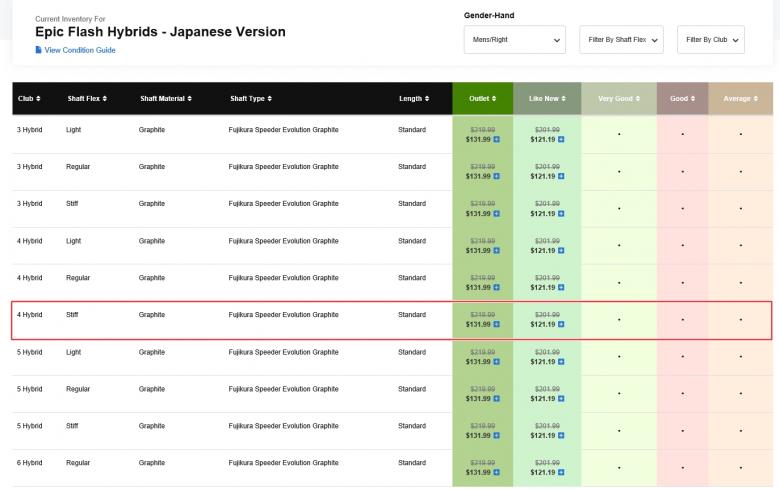
Task: Click plus icon beside 3 Hybrid Regular Like New price
Action: [561, 176]
